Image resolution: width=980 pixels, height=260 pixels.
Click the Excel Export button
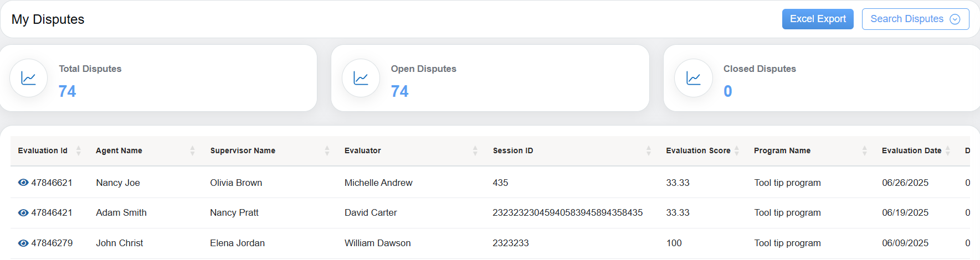point(818,19)
